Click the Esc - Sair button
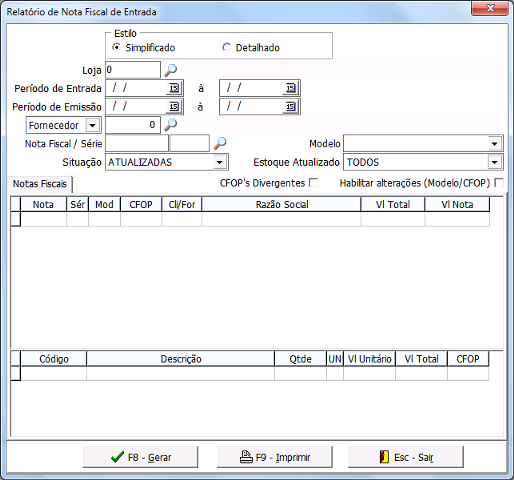The height and width of the screenshot is (480, 514). (x=406, y=457)
